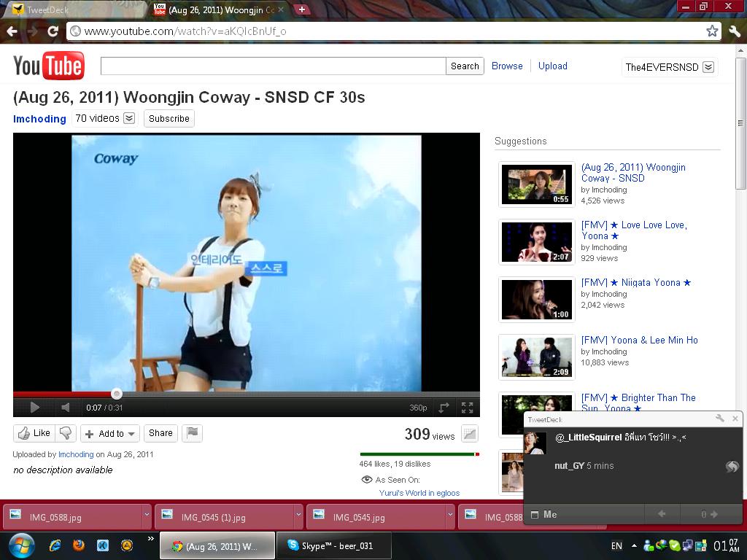The width and height of the screenshot is (747, 560).
Task: Focus the YouTube search field
Action: click(x=273, y=66)
